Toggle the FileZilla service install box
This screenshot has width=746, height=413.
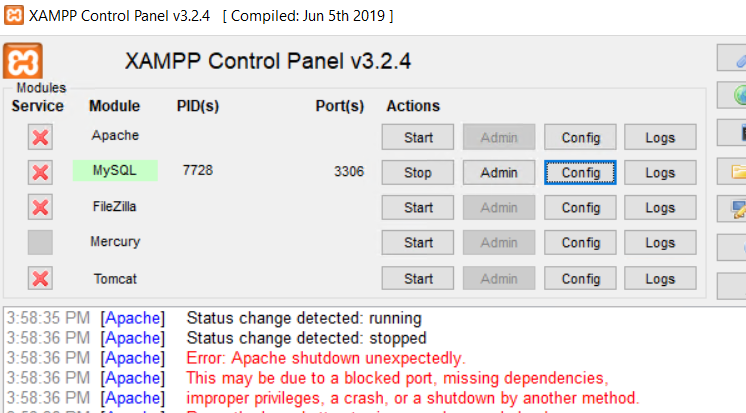click(x=40, y=207)
